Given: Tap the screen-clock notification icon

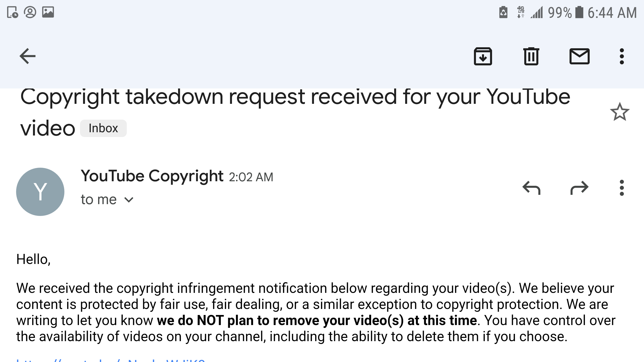Looking at the screenshot, I should [12, 12].
